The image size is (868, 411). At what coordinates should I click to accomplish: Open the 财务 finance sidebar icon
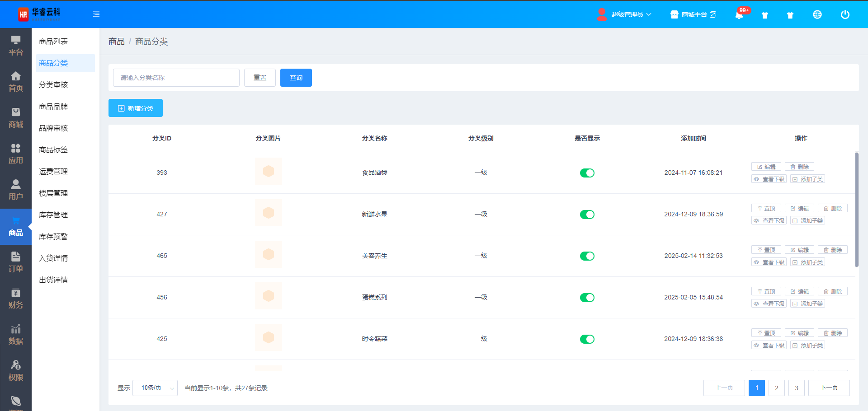[16, 299]
